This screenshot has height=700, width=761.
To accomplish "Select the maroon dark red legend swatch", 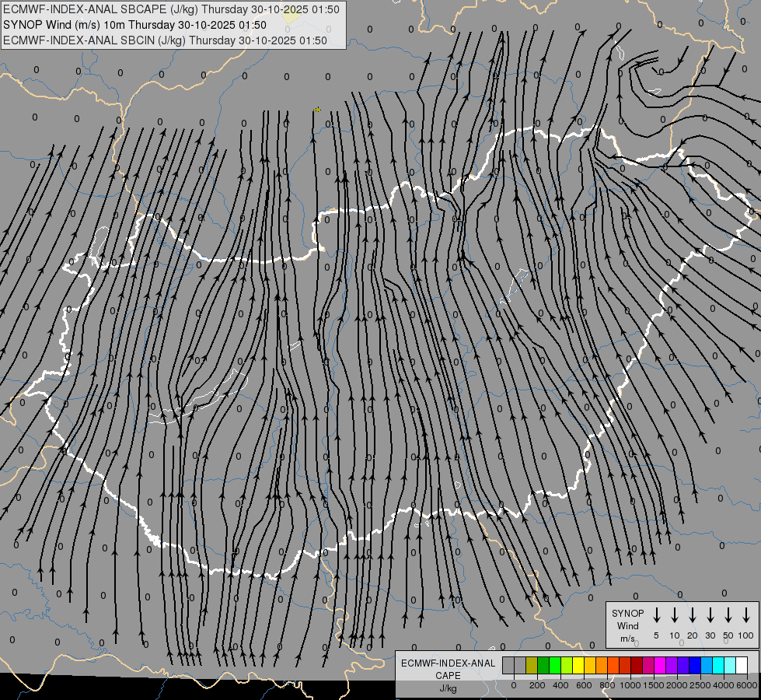I will pos(637,665).
